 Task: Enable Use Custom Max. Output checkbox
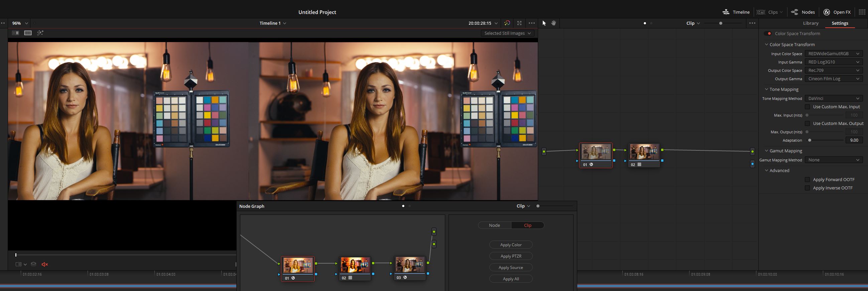coord(808,124)
